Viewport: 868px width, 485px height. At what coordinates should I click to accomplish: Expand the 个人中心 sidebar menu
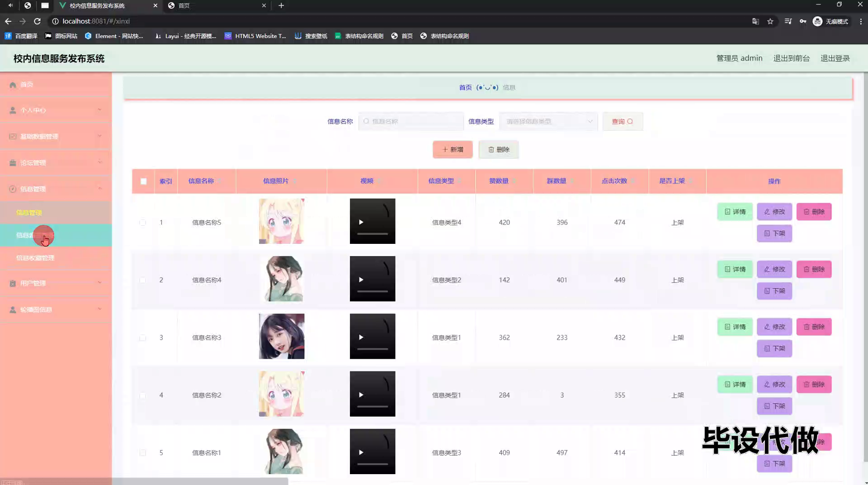(56, 110)
